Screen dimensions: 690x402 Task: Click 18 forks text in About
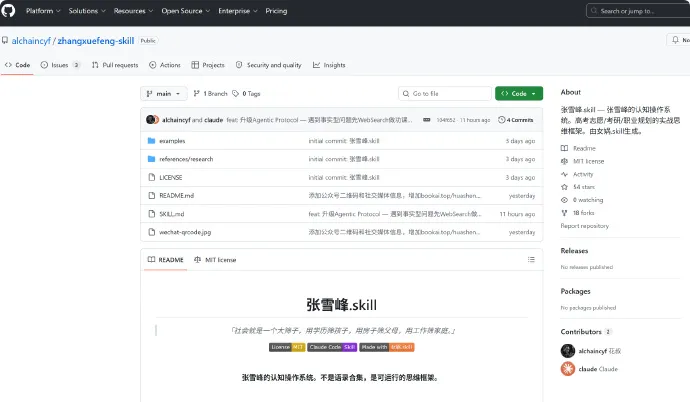click(584, 213)
